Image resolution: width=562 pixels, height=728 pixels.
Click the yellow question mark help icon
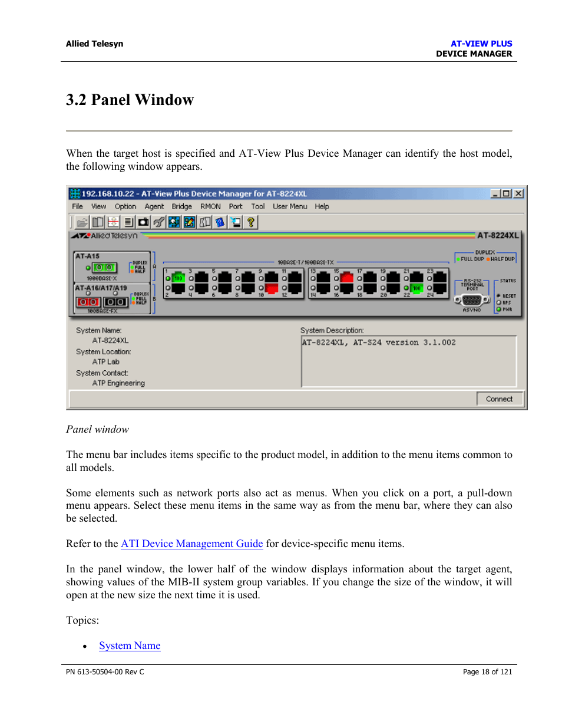click(x=251, y=222)
